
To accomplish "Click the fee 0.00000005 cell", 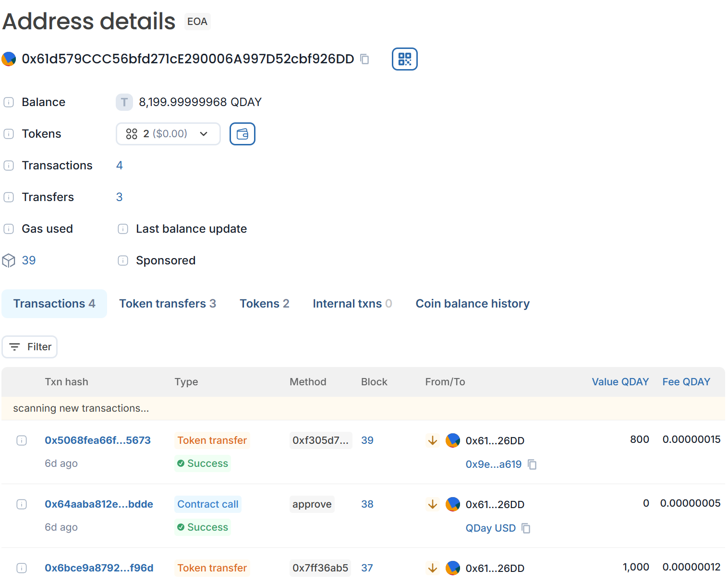I will (691, 503).
